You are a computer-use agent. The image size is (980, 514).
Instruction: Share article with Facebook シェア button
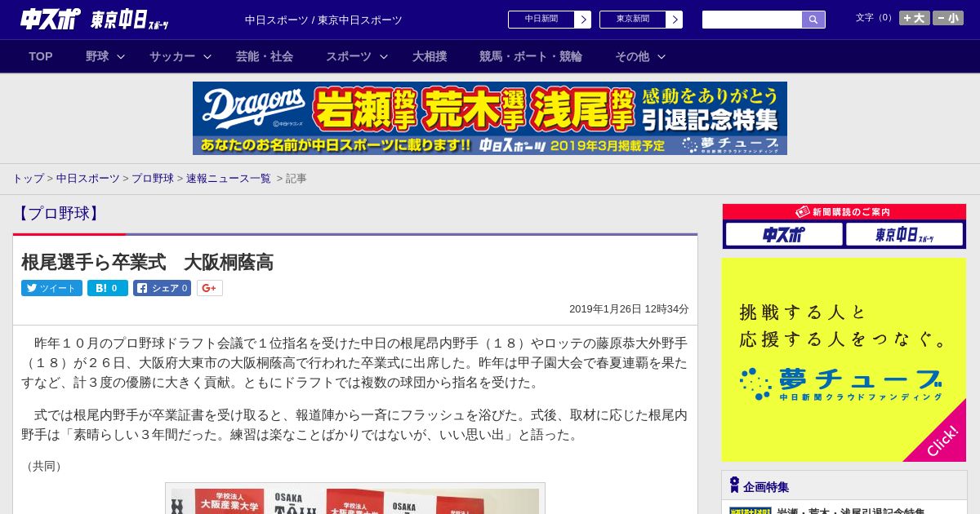point(162,288)
